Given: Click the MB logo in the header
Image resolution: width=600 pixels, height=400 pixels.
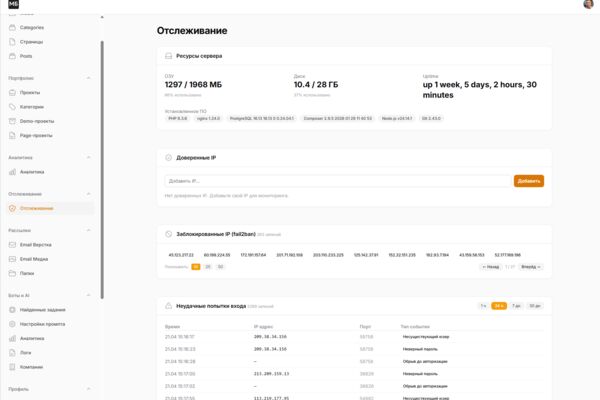Looking at the screenshot, I should coord(13,4).
